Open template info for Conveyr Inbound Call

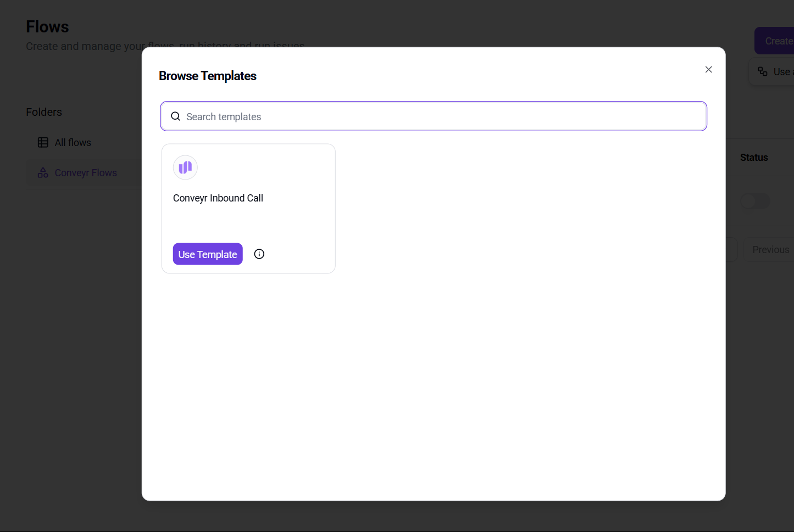tap(259, 254)
